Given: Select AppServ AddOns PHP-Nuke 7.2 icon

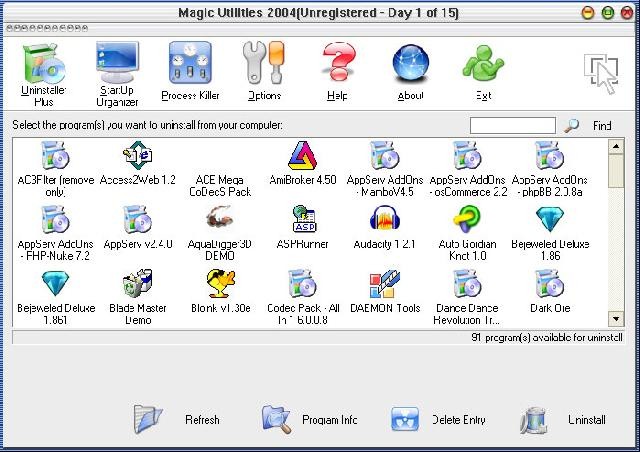Looking at the screenshot, I should [x=56, y=219].
